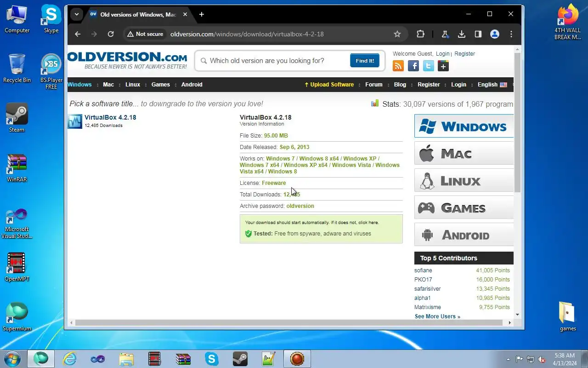Open the Linux platform banner button
Image resolution: width=588 pixels, height=368 pixels.
click(x=464, y=180)
